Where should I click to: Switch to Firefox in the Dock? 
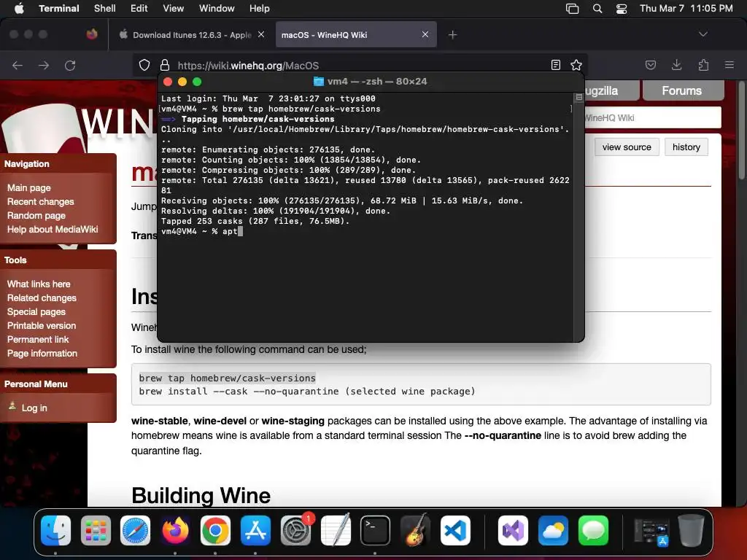(175, 530)
